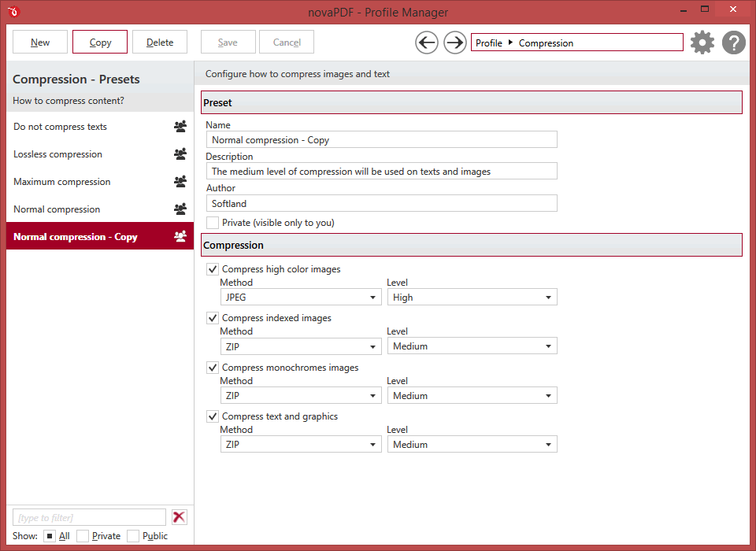The width and height of the screenshot is (756, 551).
Task: Minimize the Profile Manager window
Action: [684, 10]
